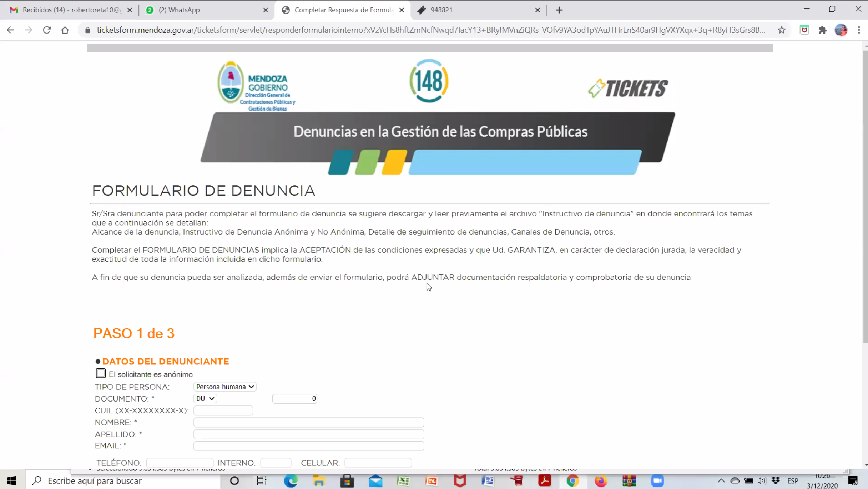Open the extensions puzzle icon

point(823,30)
